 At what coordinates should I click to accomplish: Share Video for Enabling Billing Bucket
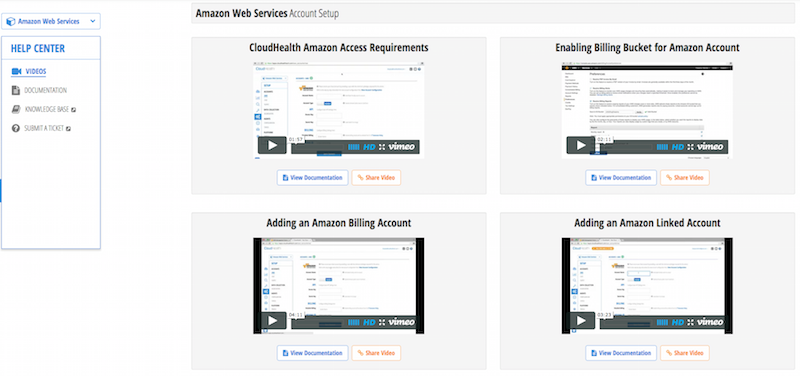685,178
